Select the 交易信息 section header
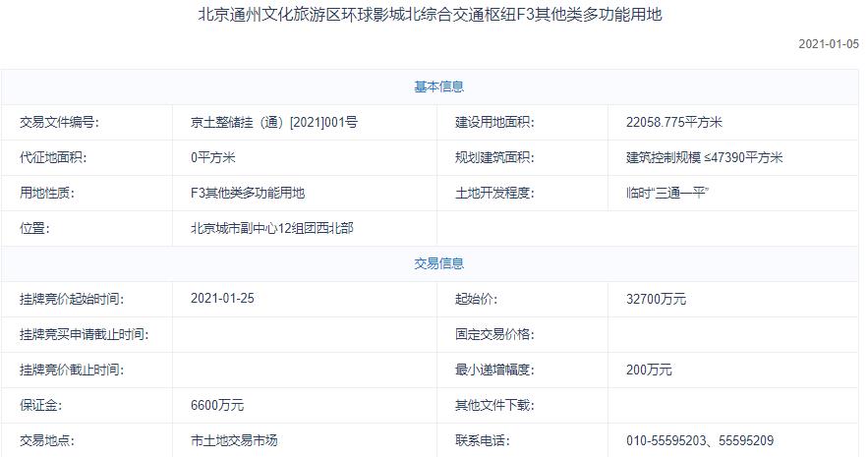This screenshot has height=457, width=868. click(x=438, y=263)
